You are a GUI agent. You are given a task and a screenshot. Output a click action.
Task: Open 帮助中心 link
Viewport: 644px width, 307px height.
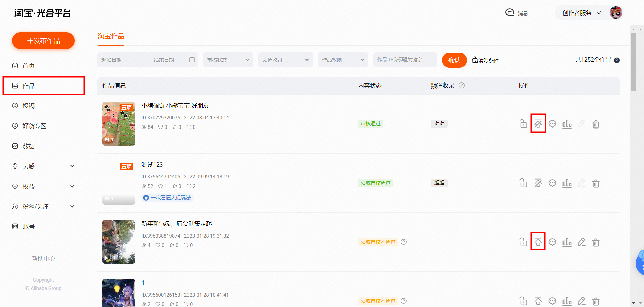pyautogui.click(x=43, y=258)
